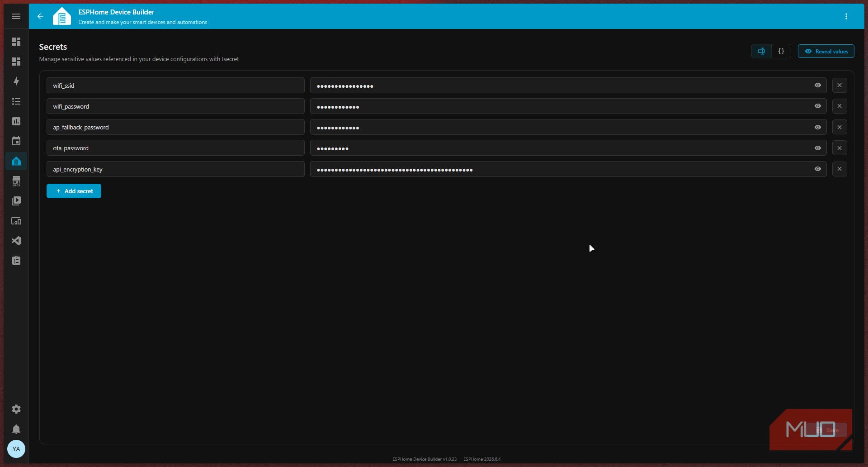Edit the wifi_ssid name field

pyautogui.click(x=175, y=85)
